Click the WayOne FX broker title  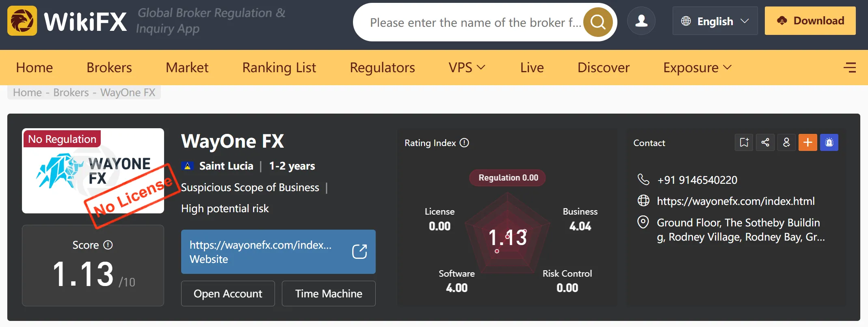(x=232, y=141)
